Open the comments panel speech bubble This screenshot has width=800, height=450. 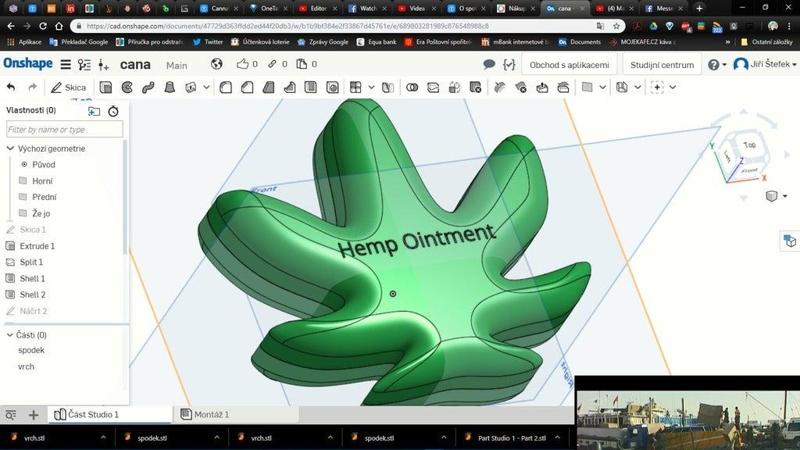click(489, 64)
